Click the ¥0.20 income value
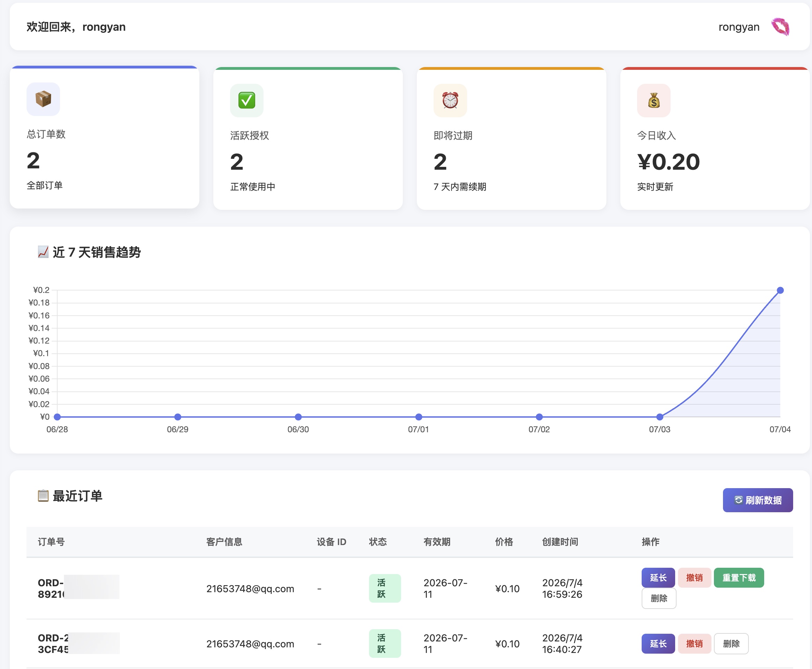The height and width of the screenshot is (669, 812). click(668, 161)
